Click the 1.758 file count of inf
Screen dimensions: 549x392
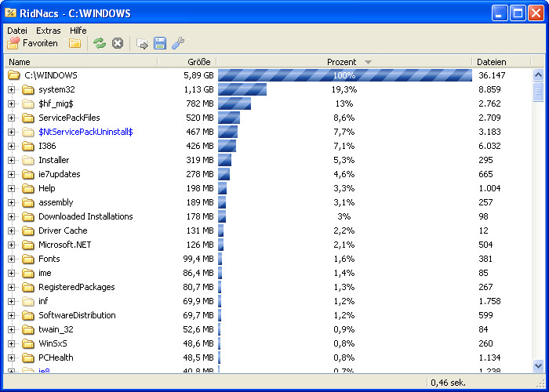490,301
